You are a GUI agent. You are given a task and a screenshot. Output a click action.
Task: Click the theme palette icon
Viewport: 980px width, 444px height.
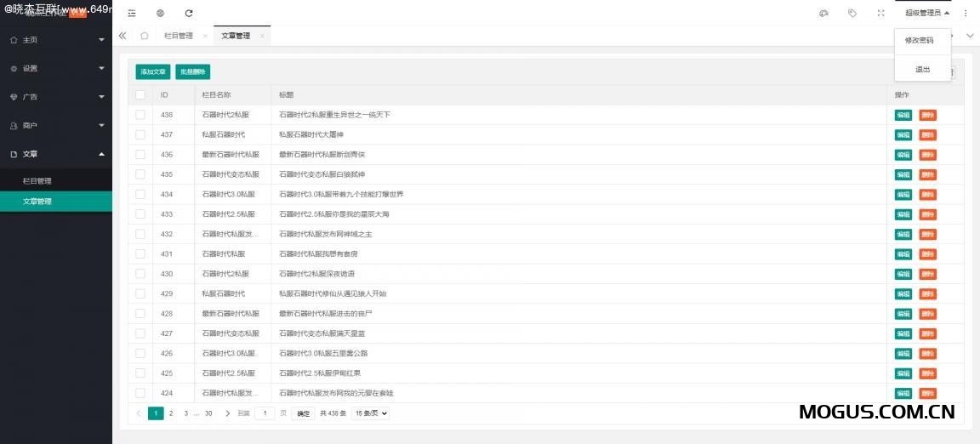click(x=823, y=13)
